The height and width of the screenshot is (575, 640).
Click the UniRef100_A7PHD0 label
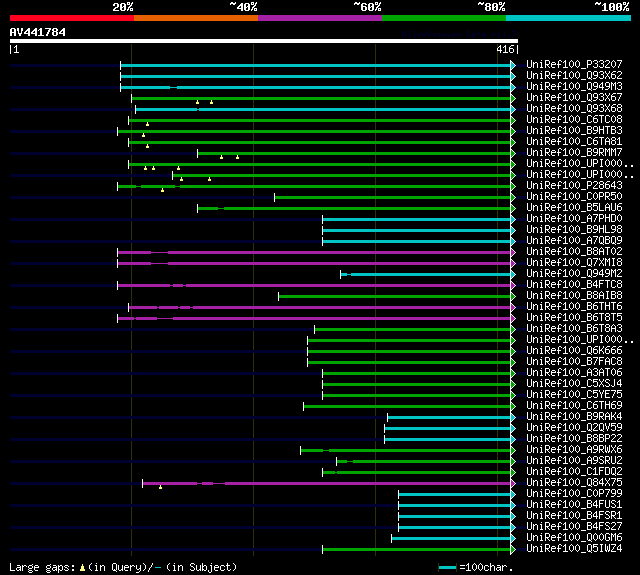tap(574, 219)
